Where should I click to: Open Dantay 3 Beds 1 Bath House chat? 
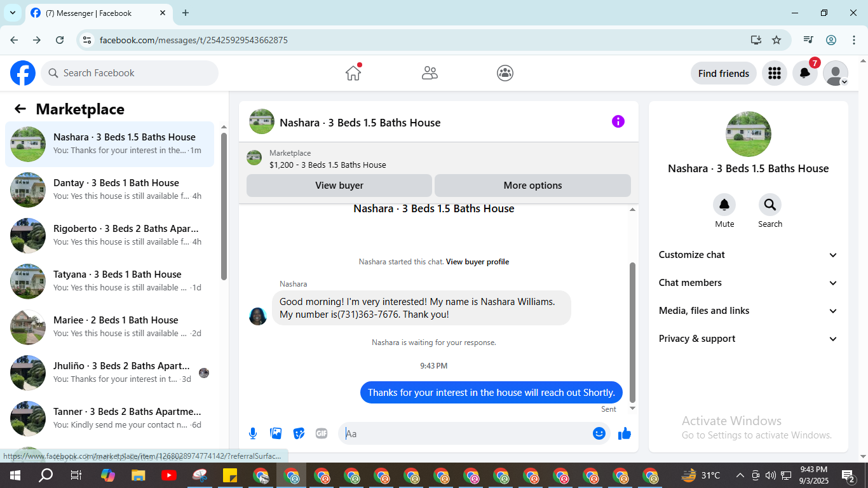point(109,189)
